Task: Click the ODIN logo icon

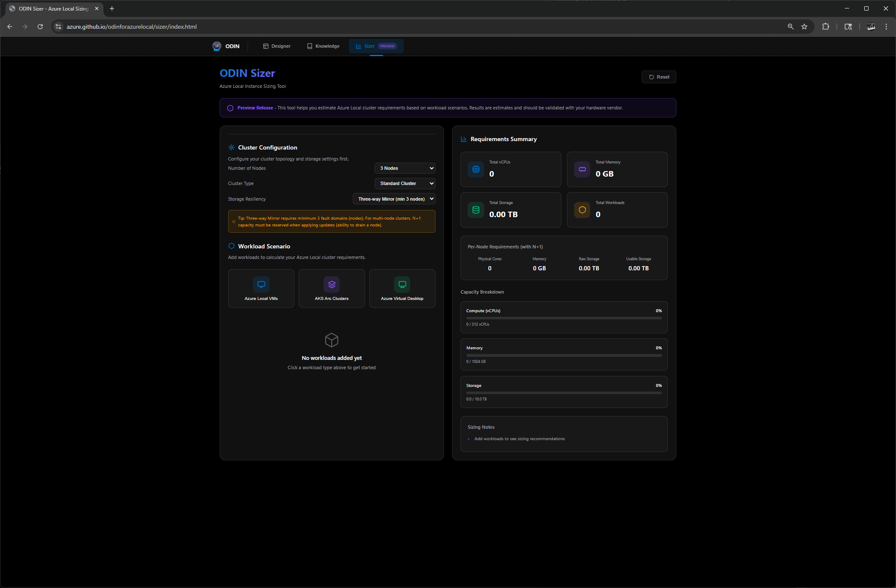Action: [x=217, y=46]
